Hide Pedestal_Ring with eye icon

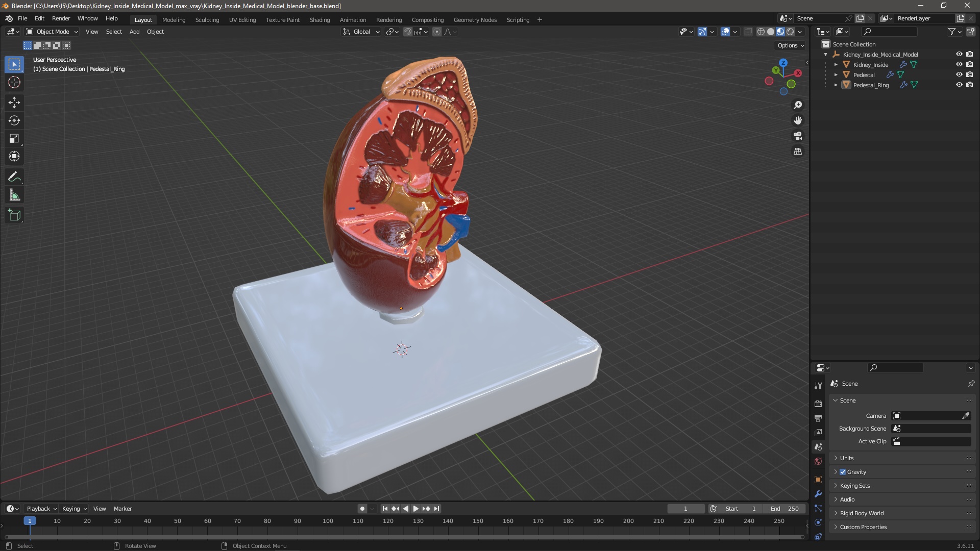(x=959, y=85)
